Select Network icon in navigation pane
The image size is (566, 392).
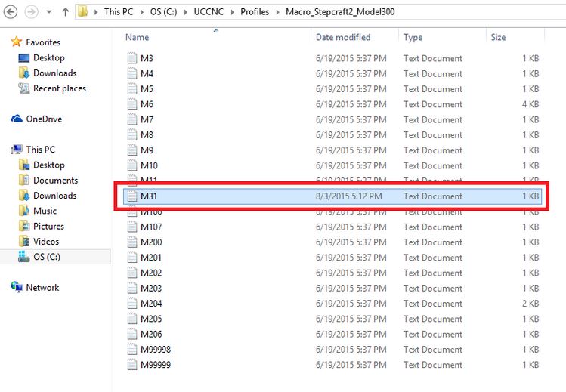click(x=17, y=287)
